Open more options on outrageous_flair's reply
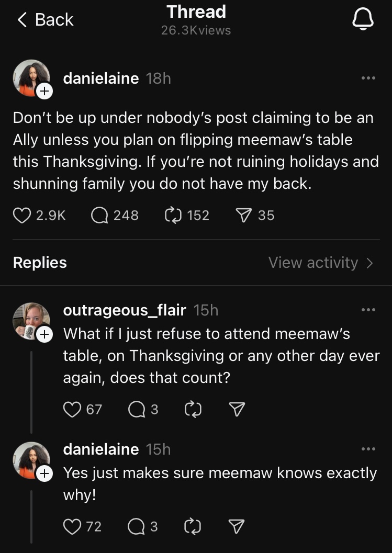Viewport: 392px width, 553px height. [x=368, y=310]
